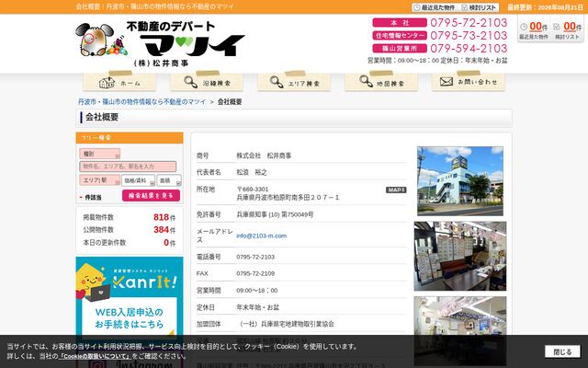
Task: Follow the breadcrumb link to 丹波市・篠山市の物件情報
Action: [x=142, y=102]
